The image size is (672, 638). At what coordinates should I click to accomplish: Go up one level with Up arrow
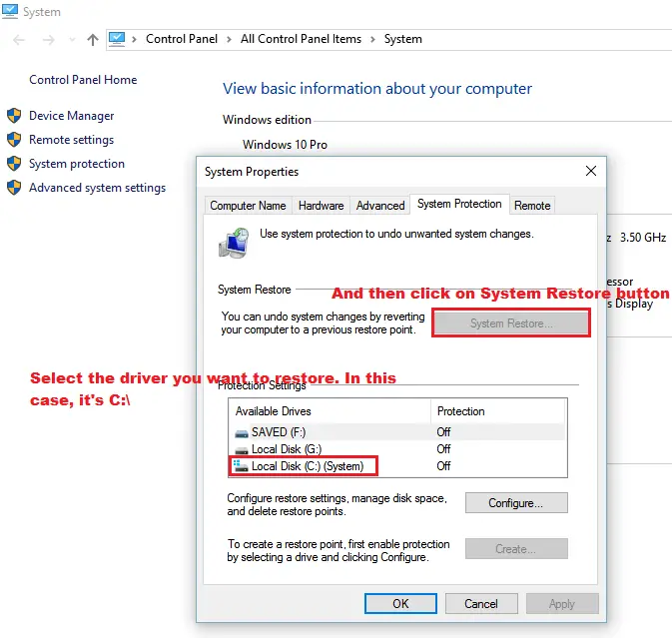tap(93, 40)
